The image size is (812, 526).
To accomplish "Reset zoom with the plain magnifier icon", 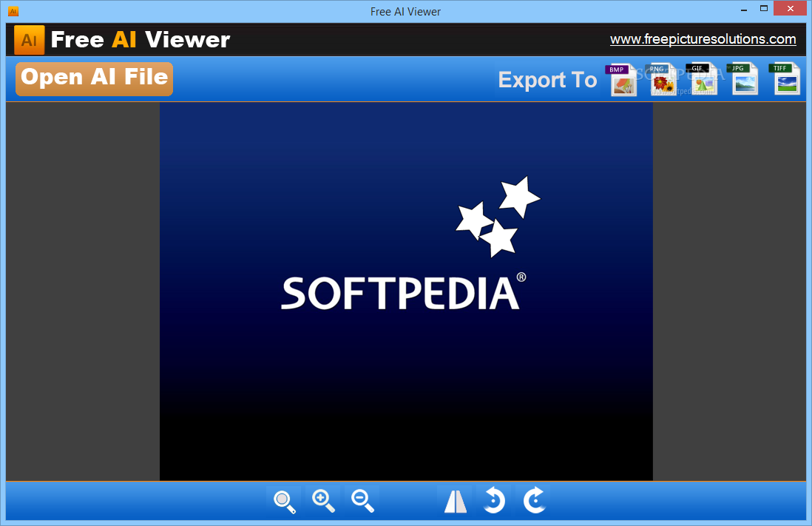I will 284,501.
